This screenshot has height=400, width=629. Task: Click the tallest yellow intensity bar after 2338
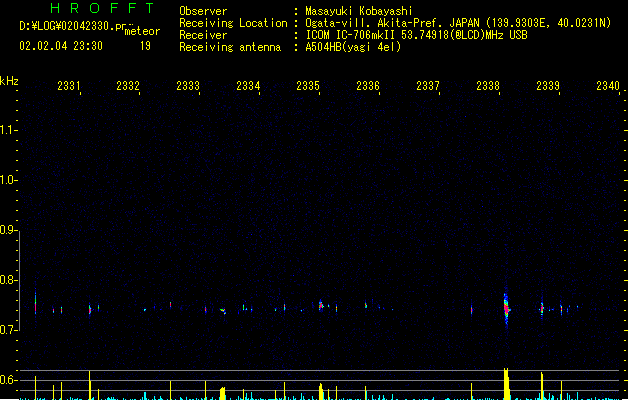[x=506, y=384]
